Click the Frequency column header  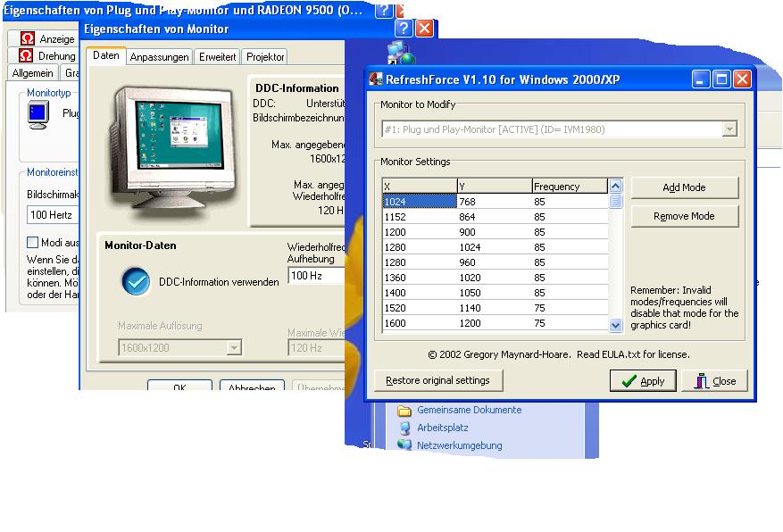coord(570,187)
